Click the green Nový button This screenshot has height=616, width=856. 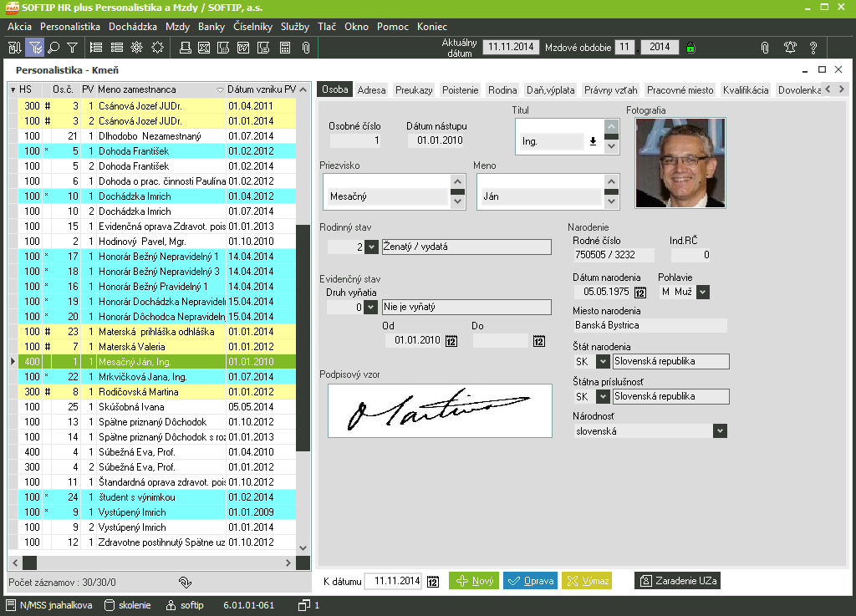tap(474, 581)
